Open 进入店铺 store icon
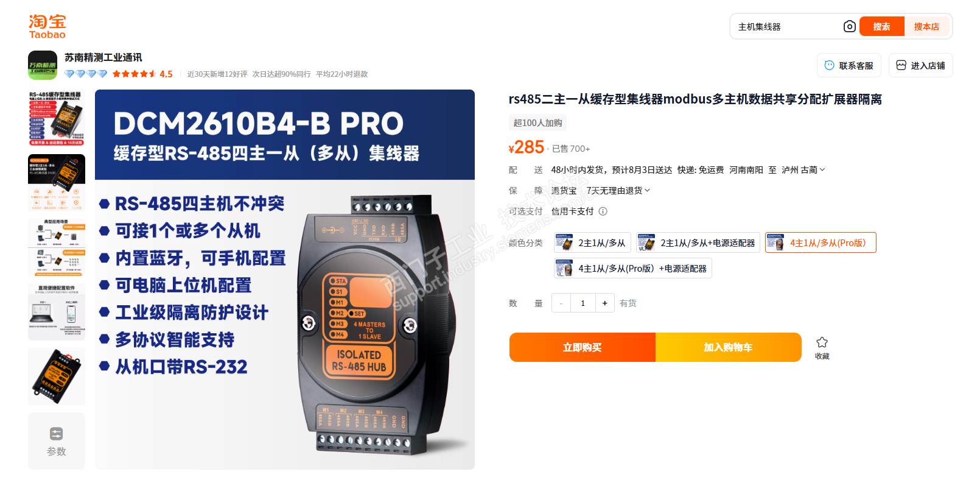This screenshot has height=477, width=980. tap(901, 65)
